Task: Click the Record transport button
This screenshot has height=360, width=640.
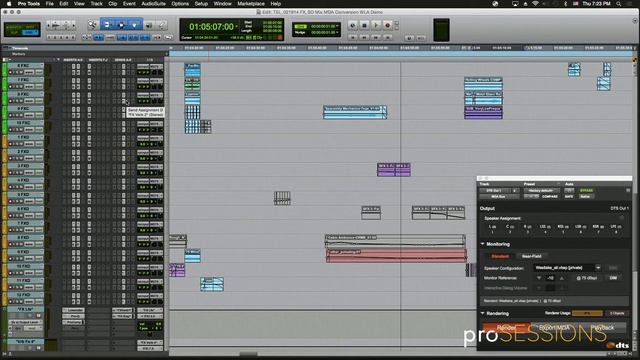Action: [387, 25]
